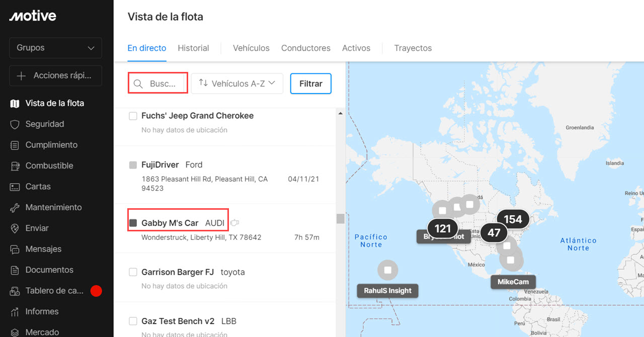Expand Acciones rápidas menu
Viewport: 644px width, 337px height.
tap(55, 75)
